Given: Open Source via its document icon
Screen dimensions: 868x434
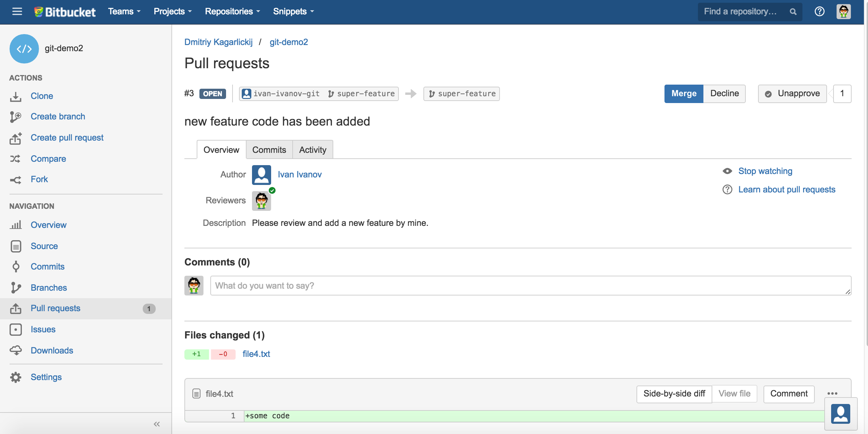Looking at the screenshot, I should [x=16, y=246].
